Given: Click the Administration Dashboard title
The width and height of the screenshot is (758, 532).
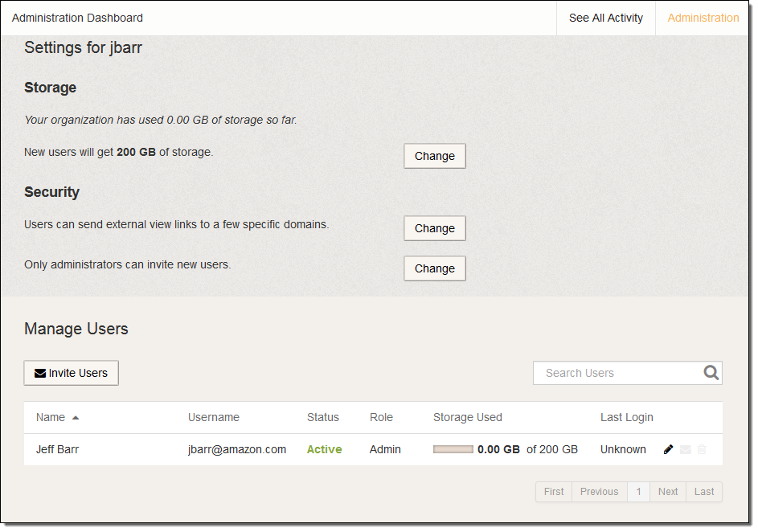Looking at the screenshot, I should [77, 18].
